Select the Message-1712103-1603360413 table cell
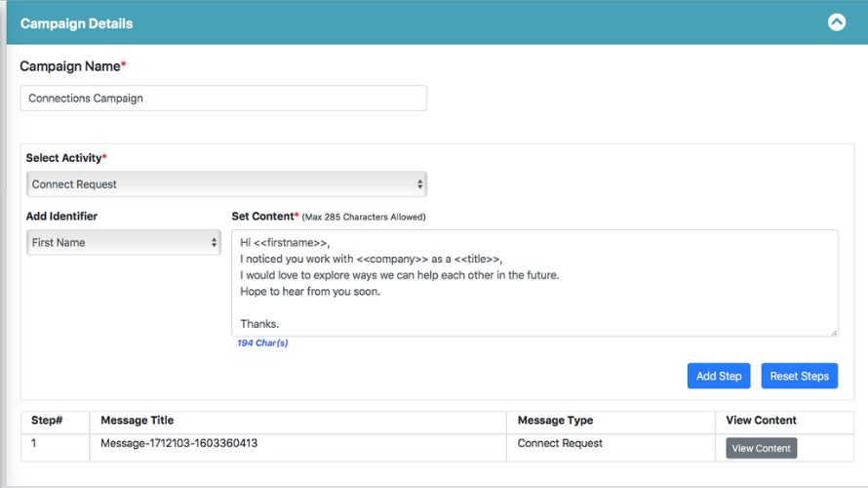868x488 pixels. [178, 443]
